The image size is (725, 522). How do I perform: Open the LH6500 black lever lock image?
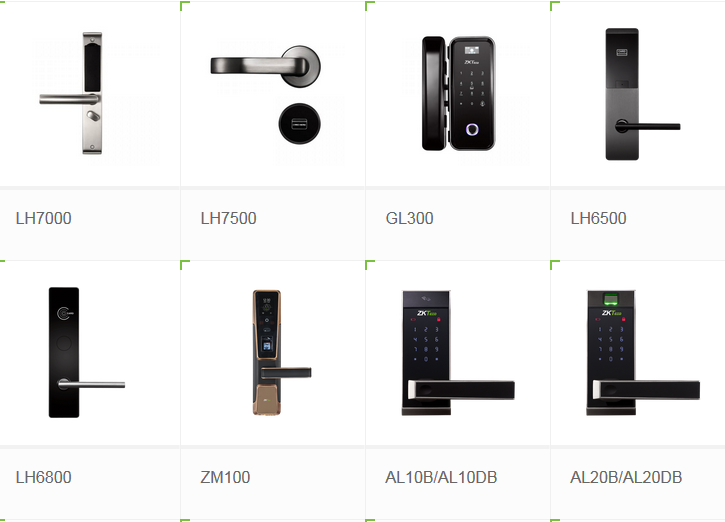(x=643, y=94)
